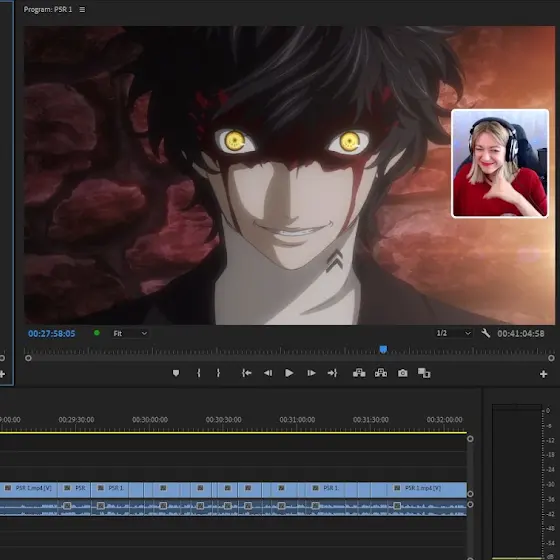The width and height of the screenshot is (560, 560).
Task: Click the audio fx badge below rightmost PSR 1.mp4
Action: [x=397, y=506]
